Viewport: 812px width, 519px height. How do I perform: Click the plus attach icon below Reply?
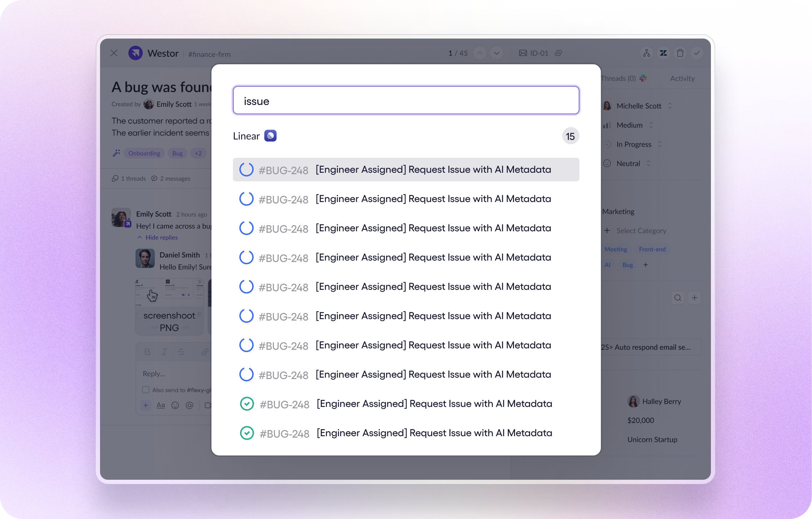pyautogui.click(x=146, y=405)
